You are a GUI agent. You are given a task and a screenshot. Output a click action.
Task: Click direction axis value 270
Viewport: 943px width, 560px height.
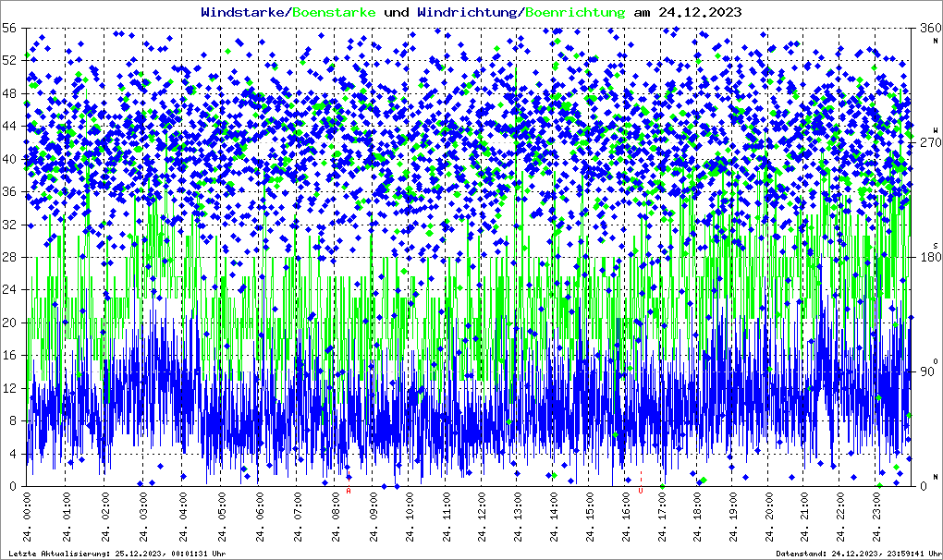pos(930,143)
